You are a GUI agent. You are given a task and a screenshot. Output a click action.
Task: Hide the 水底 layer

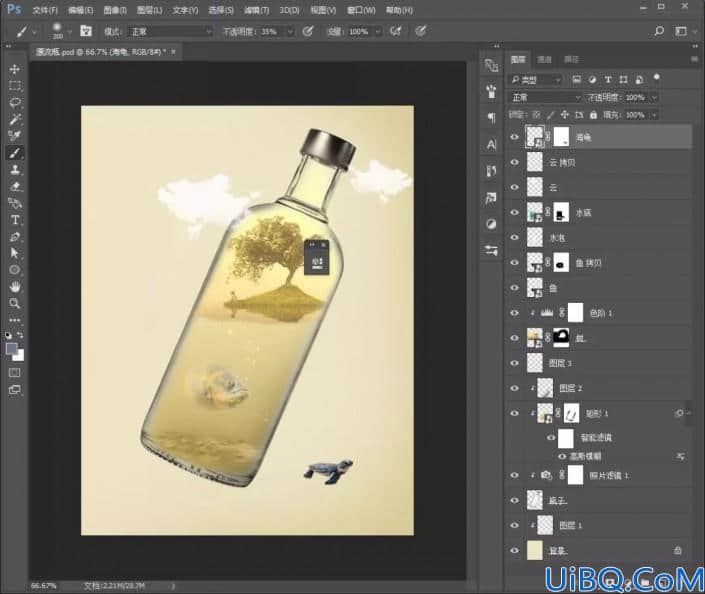(x=514, y=212)
